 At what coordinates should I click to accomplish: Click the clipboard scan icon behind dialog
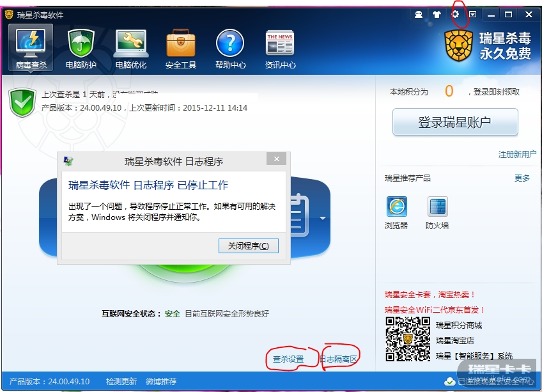300,216
